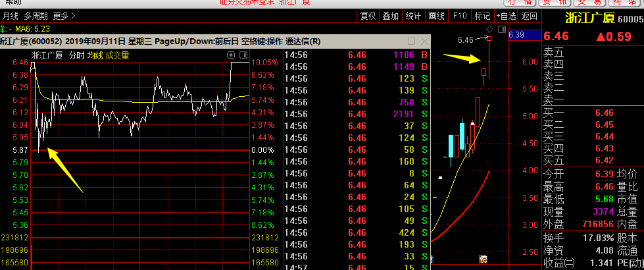Select the trade row with volume 758

coord(357,102)
